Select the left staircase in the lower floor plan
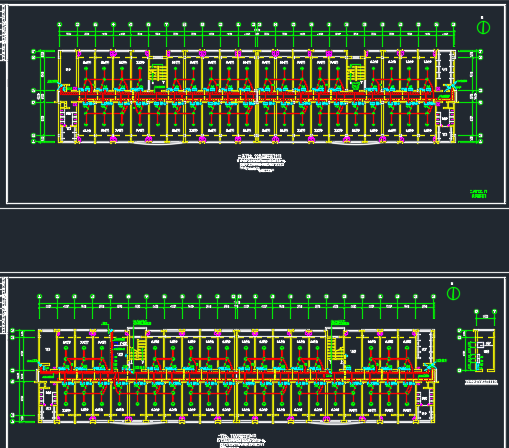This screenshot has width=509, height=448. click(137, 350)
